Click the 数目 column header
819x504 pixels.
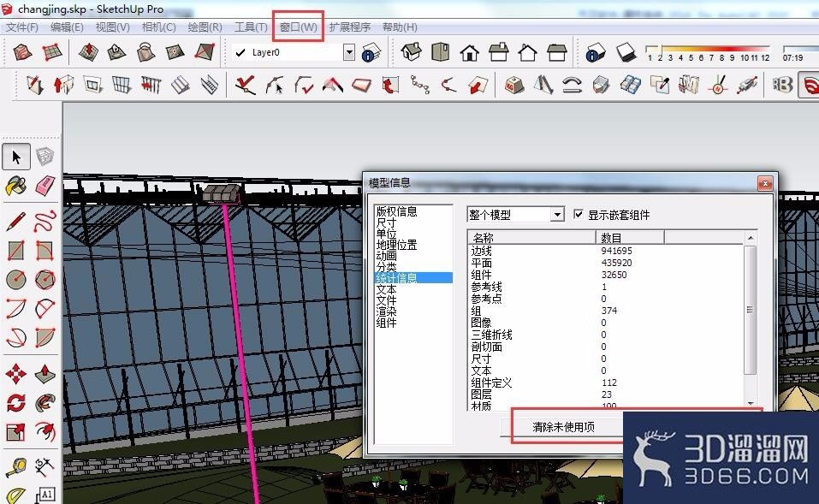click(x=630, y=238)
